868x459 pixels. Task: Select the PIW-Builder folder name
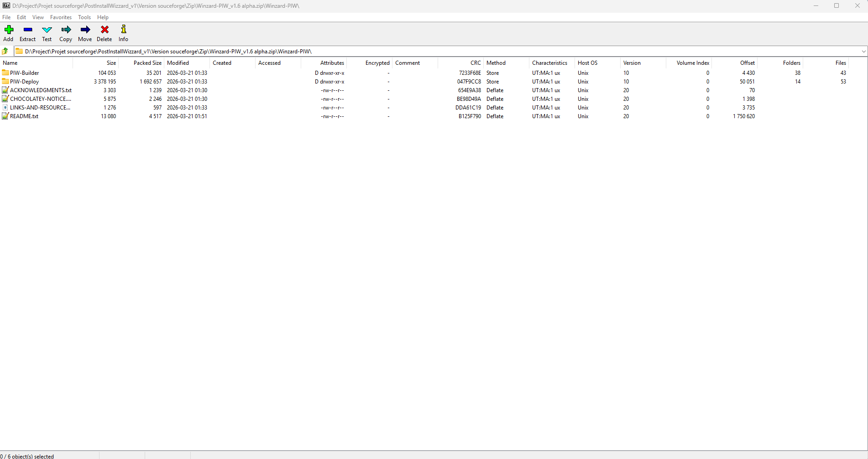(x=25, y=73)
